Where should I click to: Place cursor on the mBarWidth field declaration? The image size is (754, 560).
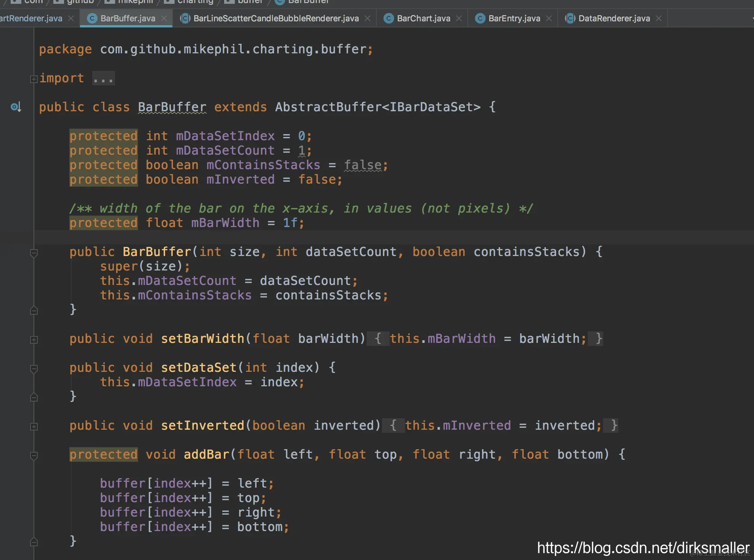tap(225, 223)
